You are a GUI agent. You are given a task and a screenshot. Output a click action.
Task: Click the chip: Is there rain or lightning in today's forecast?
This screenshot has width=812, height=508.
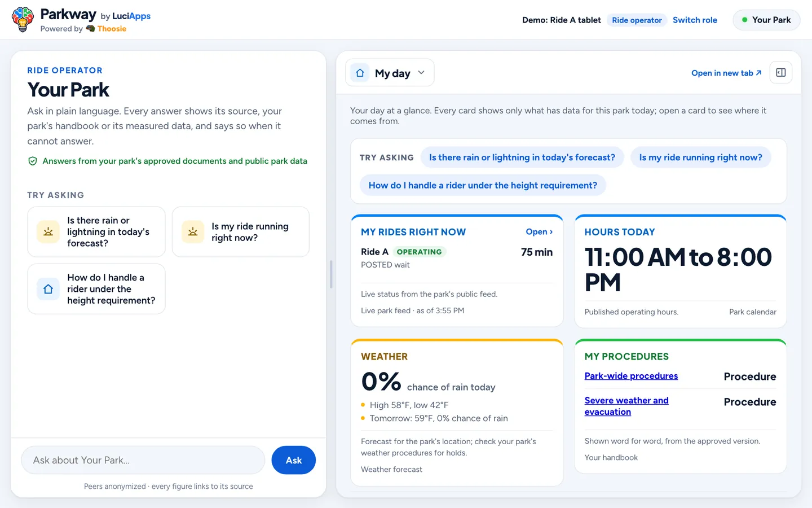[x=522, y=157]
